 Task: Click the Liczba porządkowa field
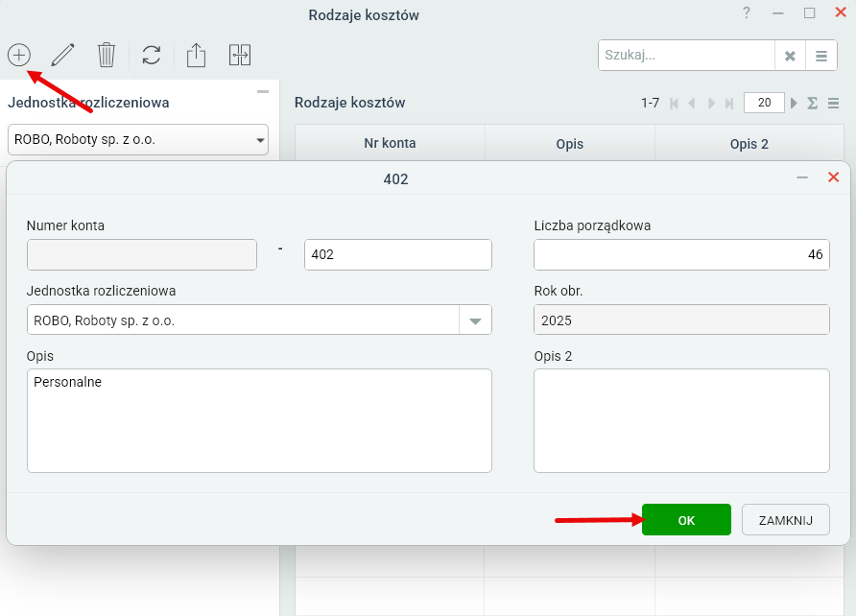point(682,255)
